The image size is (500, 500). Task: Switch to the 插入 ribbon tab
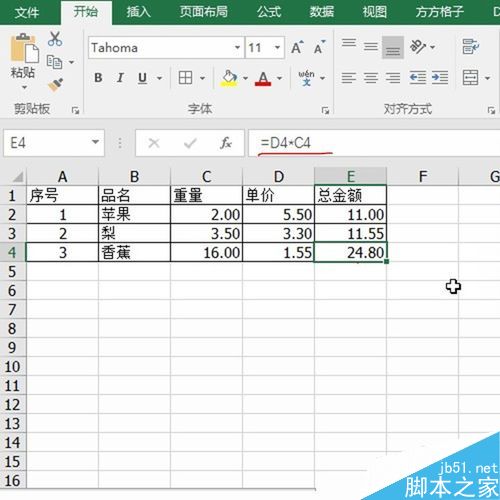[138, 12]
